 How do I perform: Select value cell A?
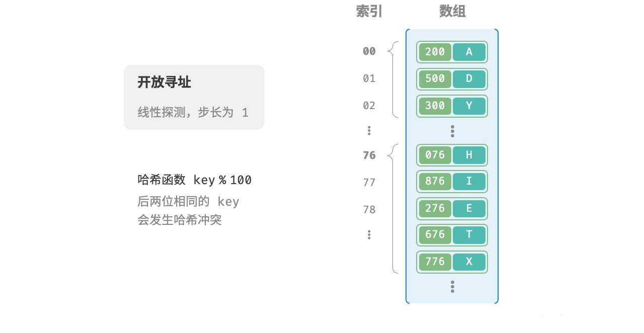tap(469, 52)
